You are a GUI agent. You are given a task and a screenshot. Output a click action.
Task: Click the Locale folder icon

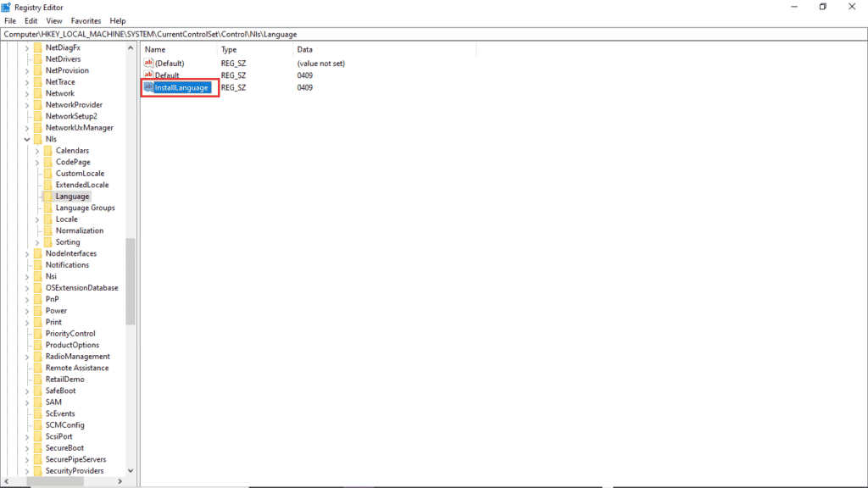[x=48, y=219]
